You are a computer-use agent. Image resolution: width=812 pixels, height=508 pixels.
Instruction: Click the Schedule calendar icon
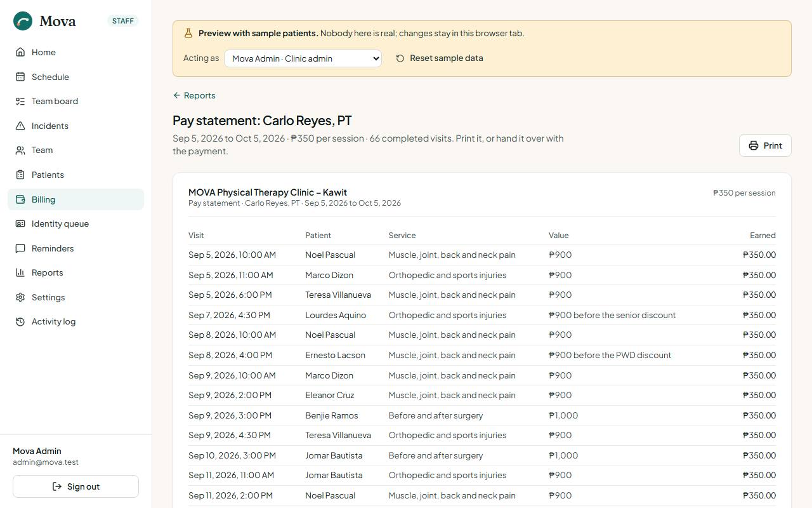pyautogui.click(x=20, y=77)
